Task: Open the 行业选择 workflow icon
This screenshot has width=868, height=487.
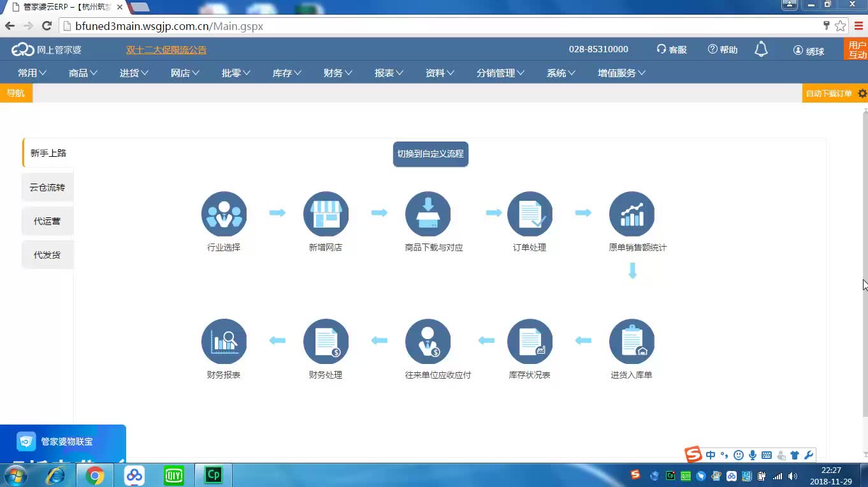Action: (x=224, y=214)
